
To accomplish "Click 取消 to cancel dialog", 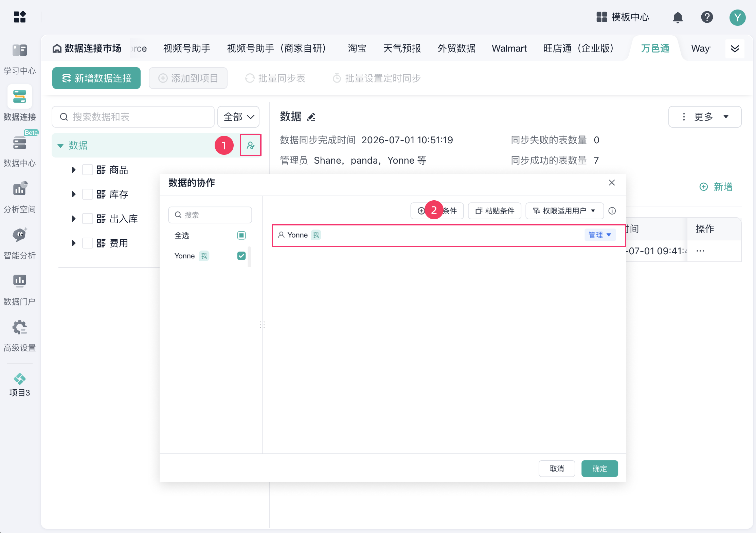I will click(x=557, y=468).
